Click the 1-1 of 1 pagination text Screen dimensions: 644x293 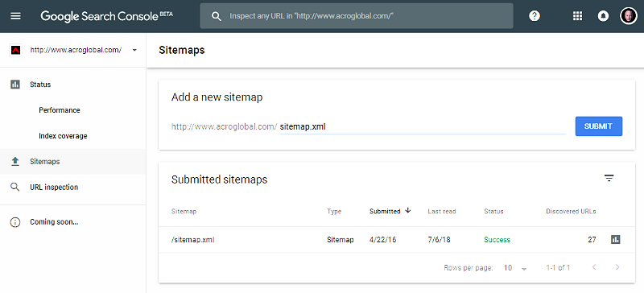558,268
